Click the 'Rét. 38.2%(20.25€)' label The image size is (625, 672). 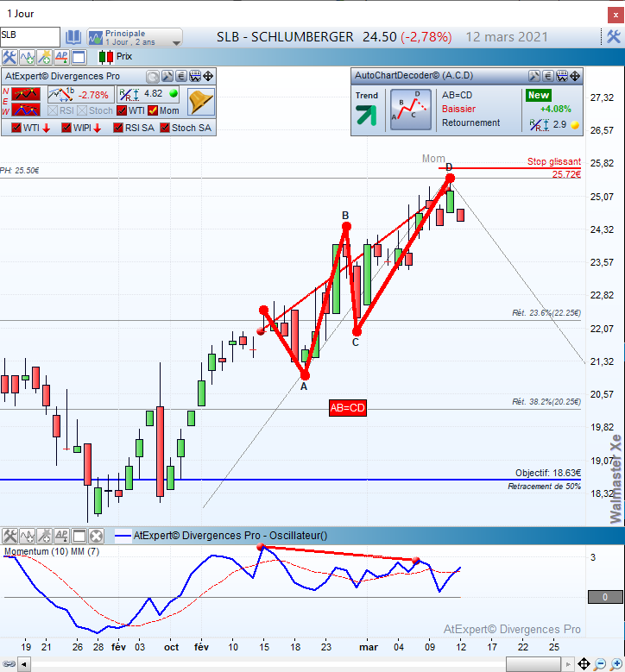[546, 402]
